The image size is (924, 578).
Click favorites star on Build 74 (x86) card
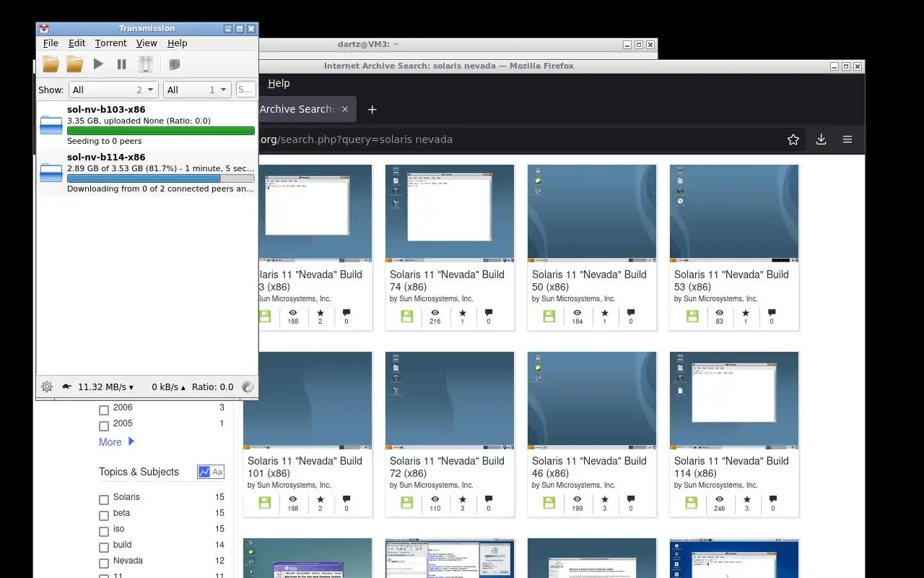coord(463,313)
